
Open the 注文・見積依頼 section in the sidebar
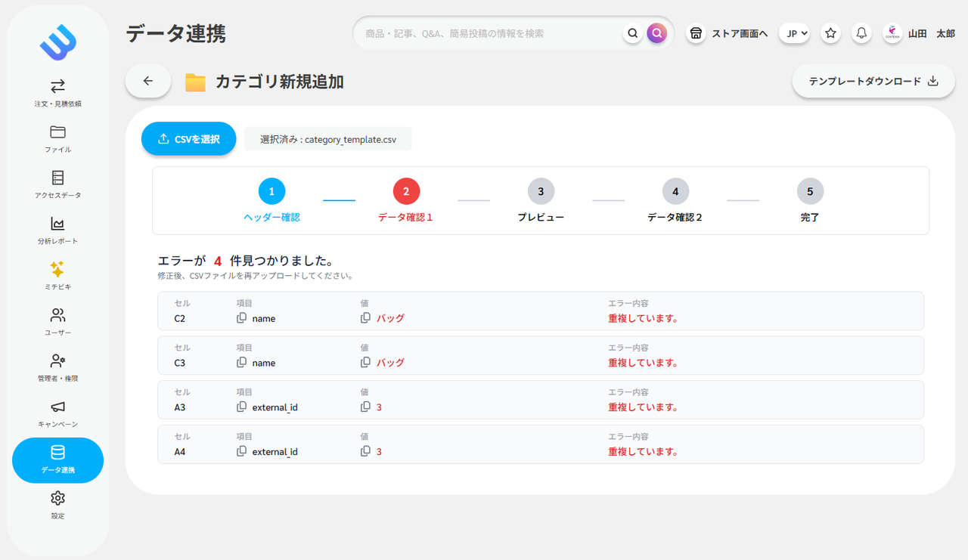pos(57,92)
